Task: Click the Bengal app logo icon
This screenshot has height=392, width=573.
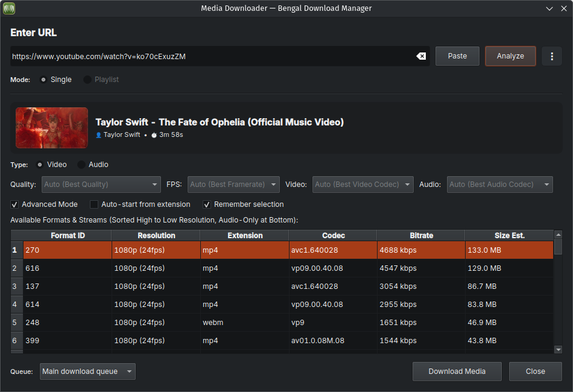Action: (9, 8)
